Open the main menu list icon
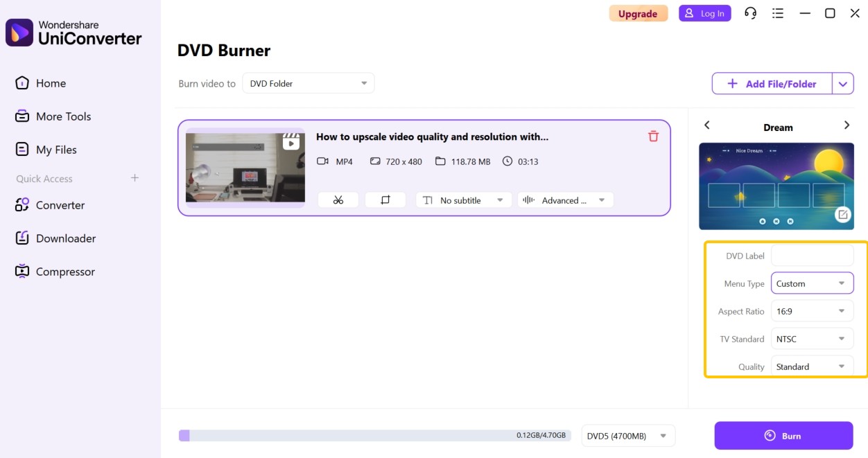 pyautogui.click(x=778, y=13)
